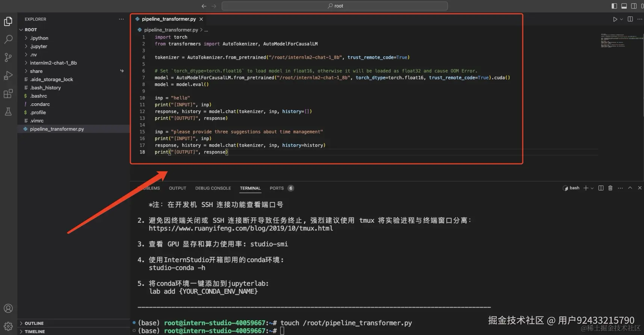644x335 pixels.
Task: Click the editor minimap preview
Action: 621,41
